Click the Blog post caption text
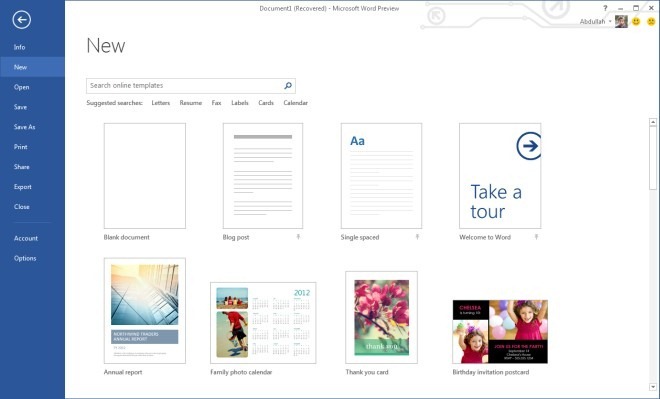 point(236,237)
